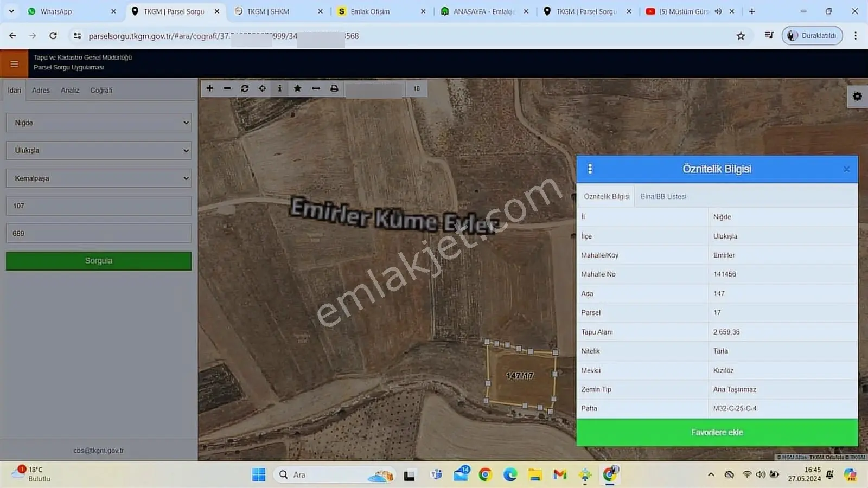This screenshot has height=488, width=868.
Task: Open Chrome's three-dot menu
Action: (x=856, y=36)
